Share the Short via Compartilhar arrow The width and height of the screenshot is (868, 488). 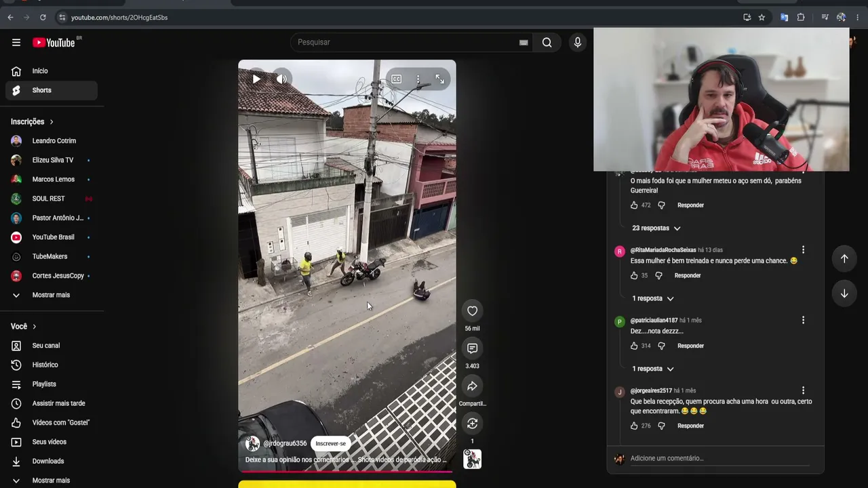pyautogui.click(x=472, y=386)
